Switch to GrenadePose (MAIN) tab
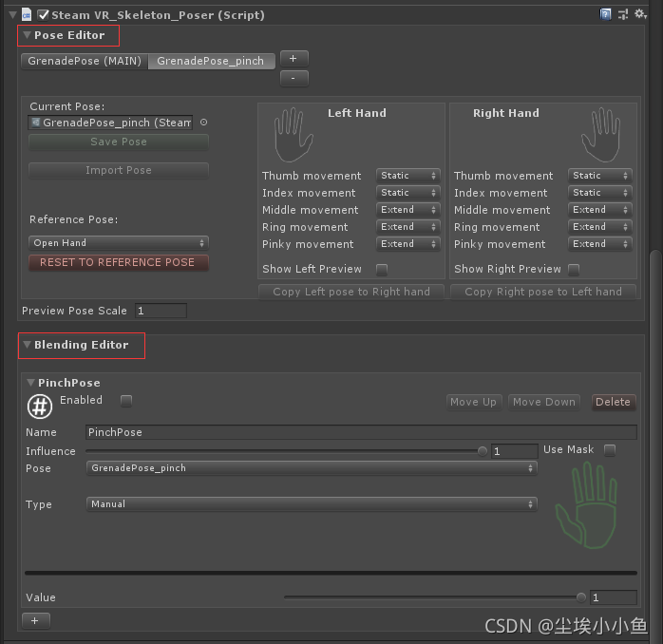The height and width of the screenshot is (644, 663). pos(85,61)
